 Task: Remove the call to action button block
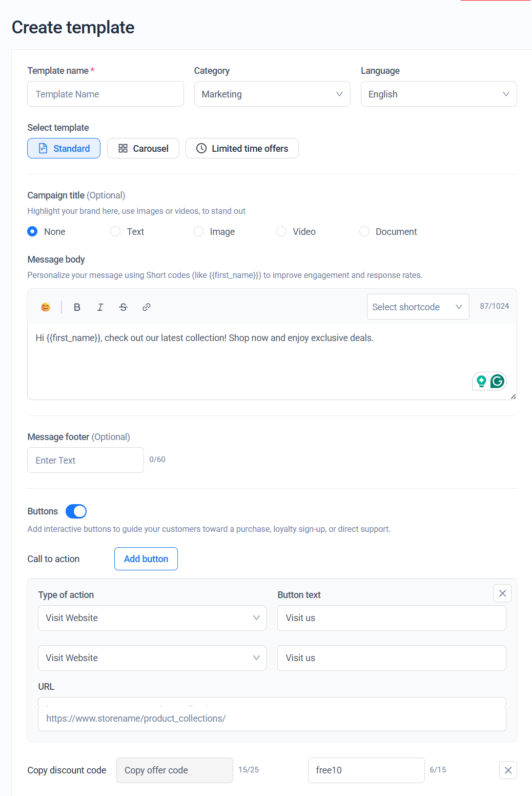click(x=502, y=593)
